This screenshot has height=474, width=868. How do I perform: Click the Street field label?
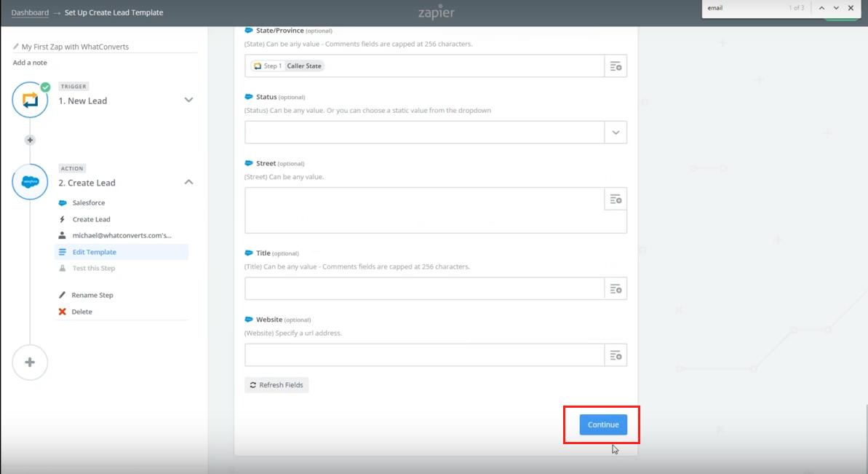(x=266, y=163)
